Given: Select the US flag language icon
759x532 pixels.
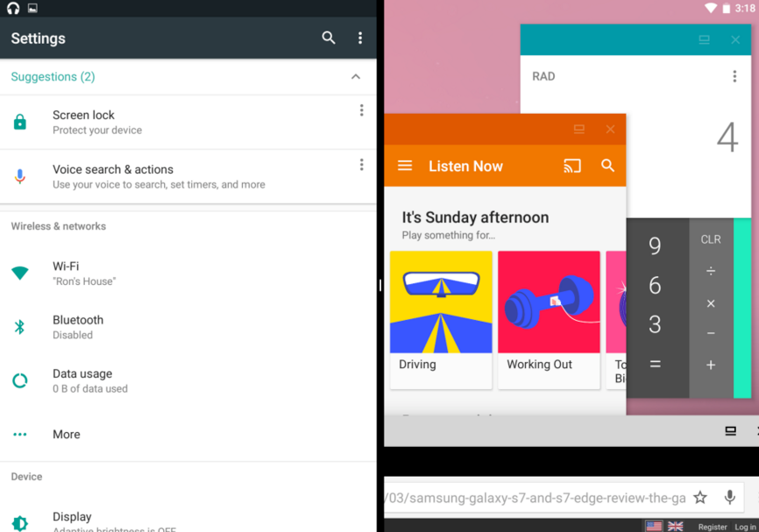Looking at the screenshot, I should (x=654, y=526).
